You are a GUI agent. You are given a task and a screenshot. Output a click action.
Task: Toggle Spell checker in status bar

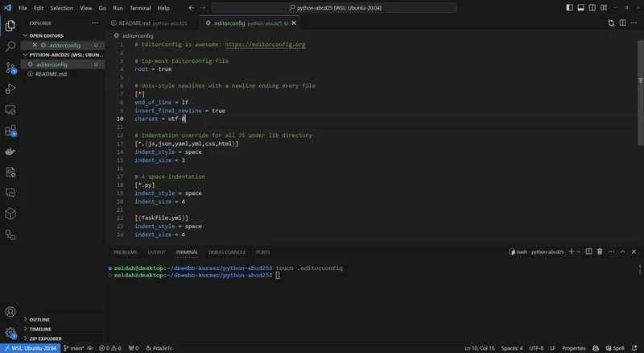[x=615, y=348]
